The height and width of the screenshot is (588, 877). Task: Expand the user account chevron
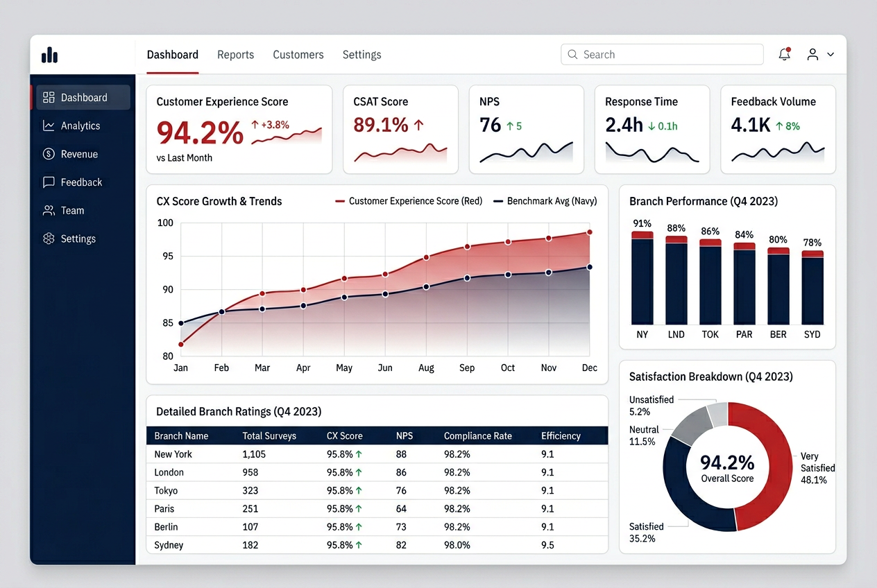[x=831, y=54]
